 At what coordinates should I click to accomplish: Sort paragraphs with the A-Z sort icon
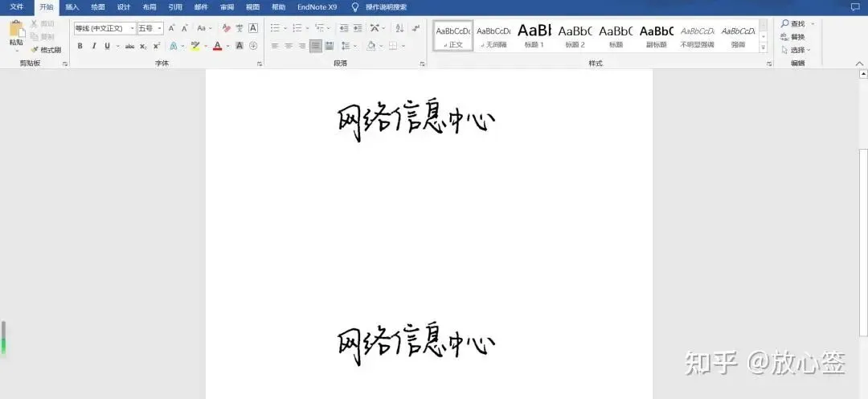tap(399, 28)
